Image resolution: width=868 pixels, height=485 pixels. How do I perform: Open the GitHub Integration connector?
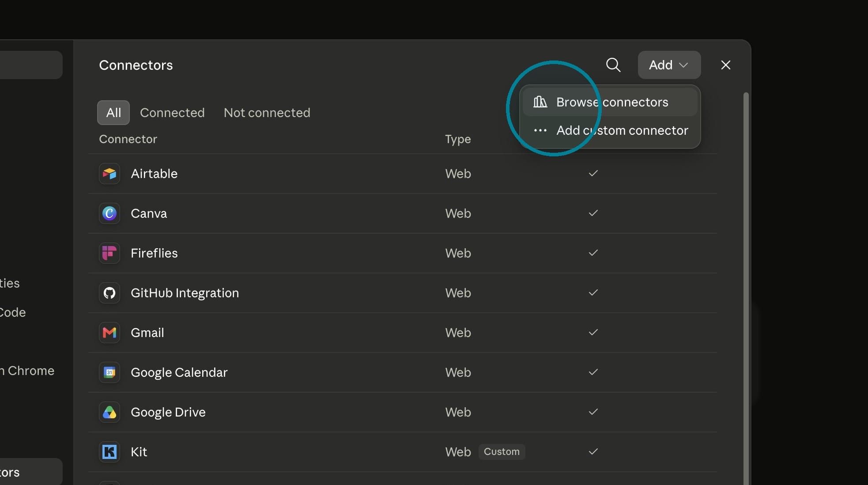[x=402, y=293]
